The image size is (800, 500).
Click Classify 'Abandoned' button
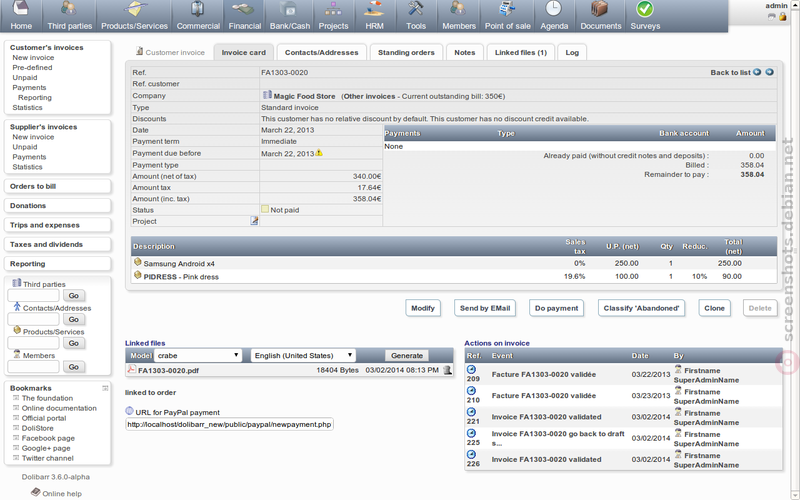tap(641, 308)
